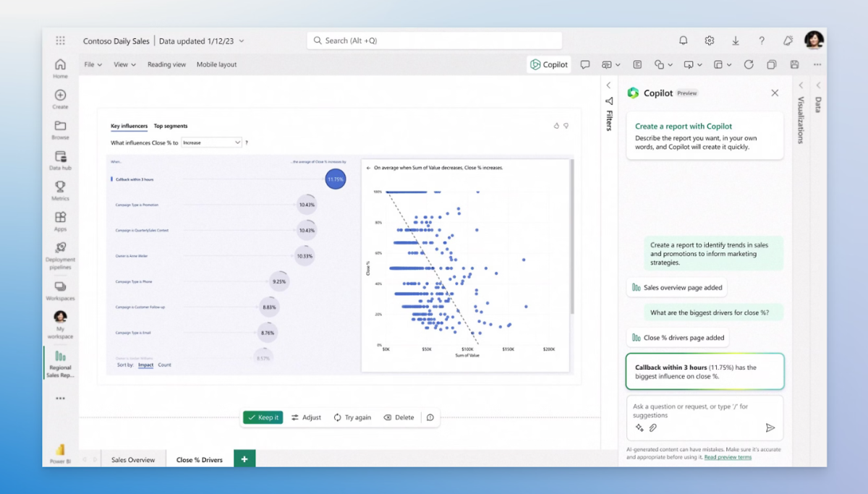Switch to Sales Overview page tab
This screenshot has width=868, height=494.
(x=132, y=459)
